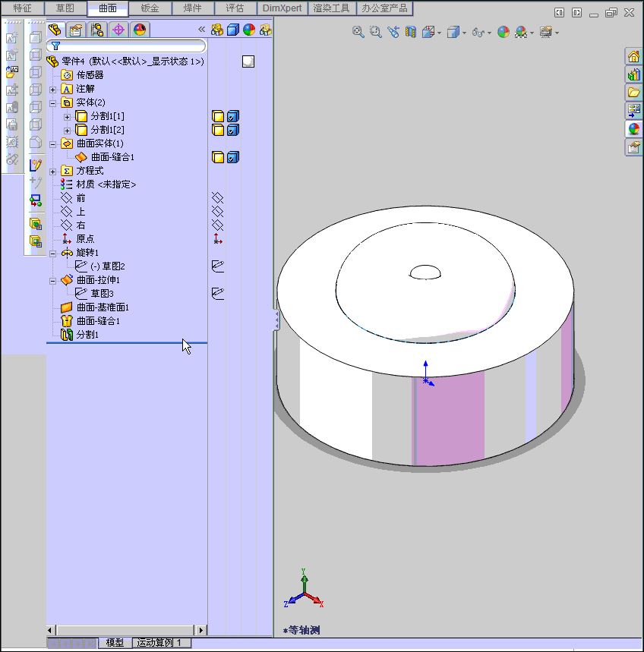
Task: Switch to the PropertyManager icon tab
Action: click(76, 30)
